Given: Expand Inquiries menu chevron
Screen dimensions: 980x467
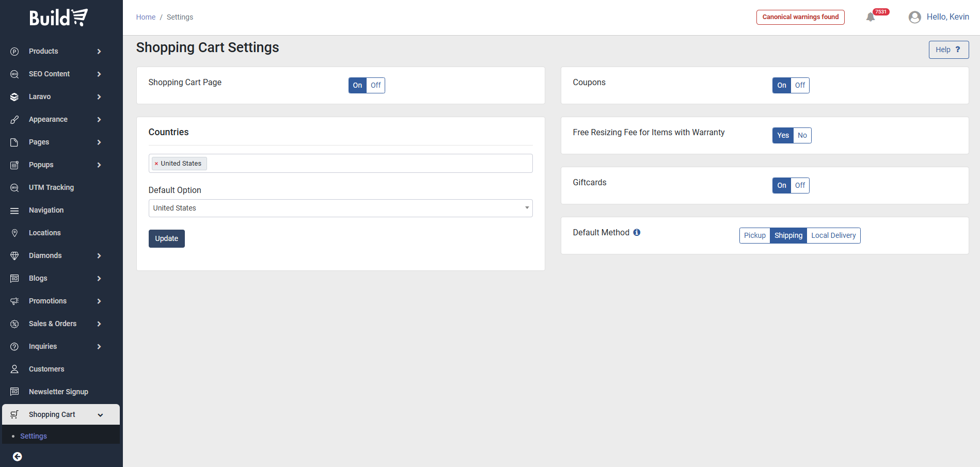Looking at the screenshot, I should tap(99, 347).
